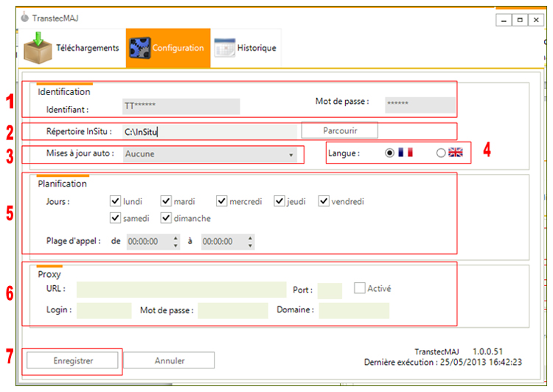This screenshot has width=553, height=392.
Task: Select the French language radio button
Action: coord(389,153)
